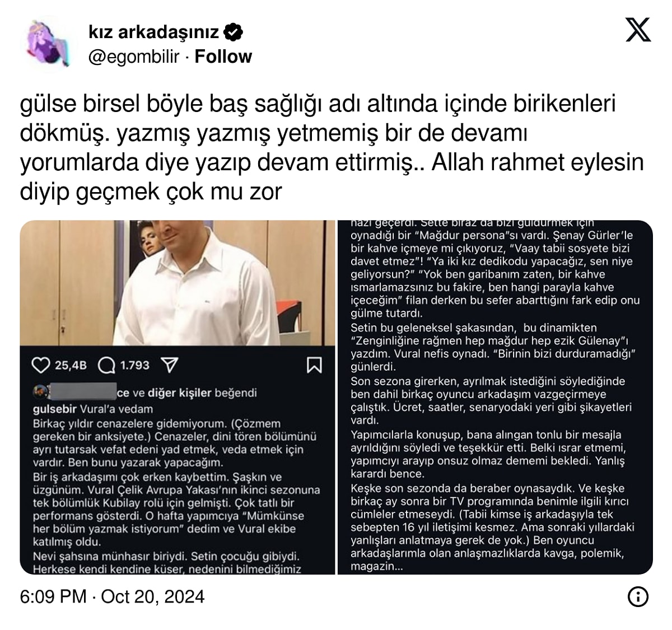Click the X logo icon
Image resolution: width=672 pixels, height=630 pixels.
click(x=638, y=30)
